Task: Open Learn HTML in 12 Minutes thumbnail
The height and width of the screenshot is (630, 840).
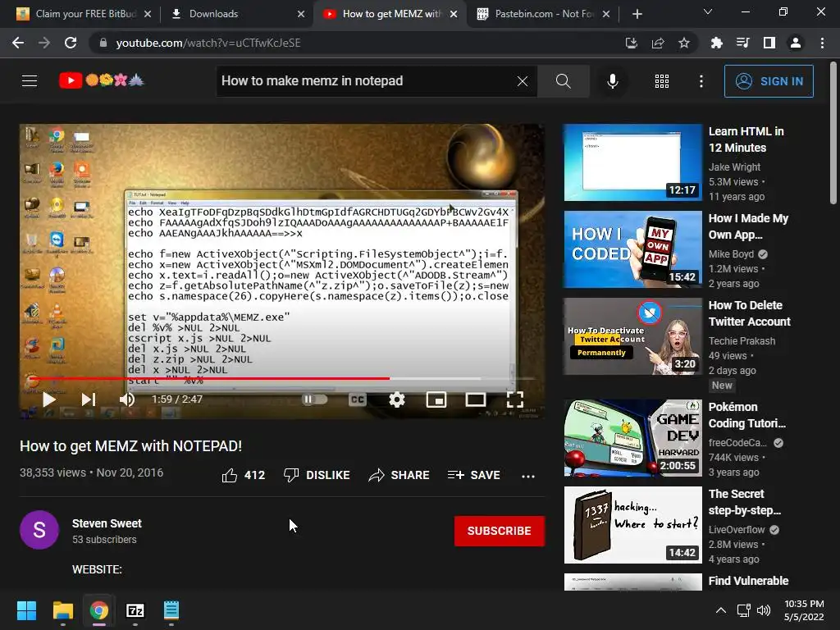Action: (632, 162)
